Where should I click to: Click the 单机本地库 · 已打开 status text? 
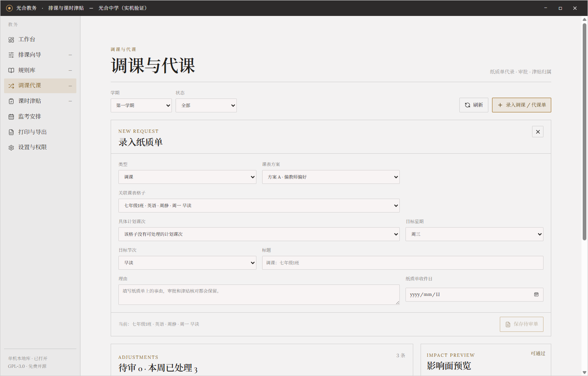click(x=28, y=358)
